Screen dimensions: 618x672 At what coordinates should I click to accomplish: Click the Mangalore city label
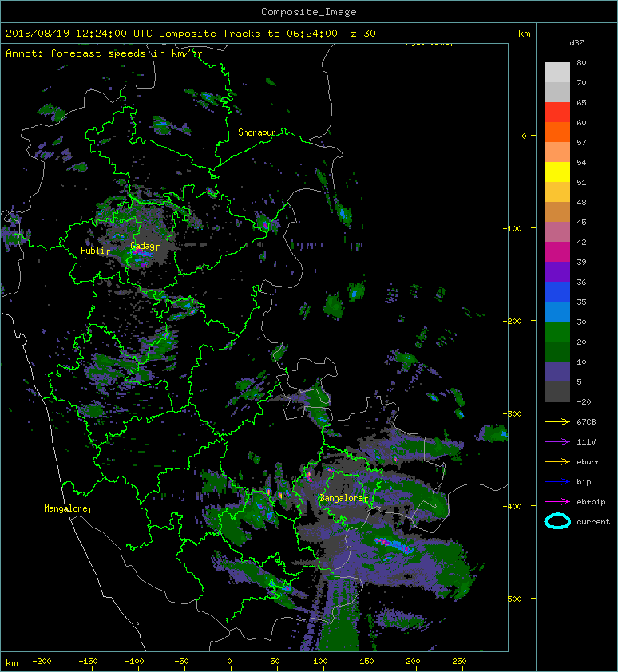pos(65,508)
